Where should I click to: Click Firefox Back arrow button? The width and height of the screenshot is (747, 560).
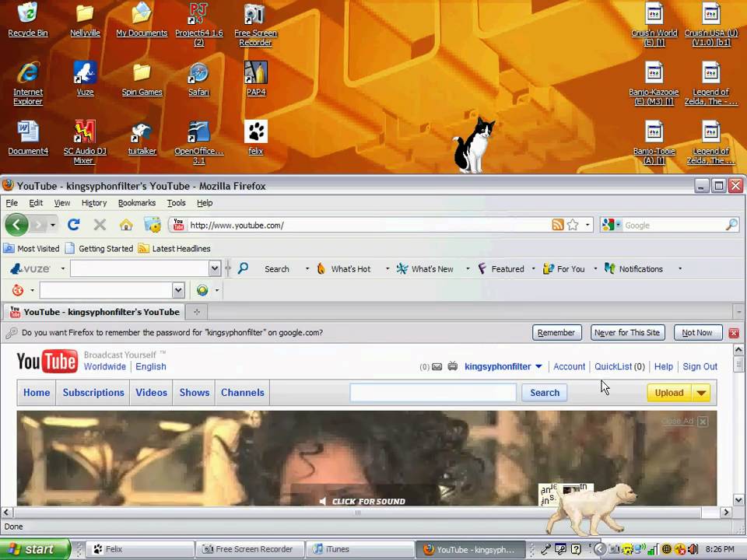16,225
